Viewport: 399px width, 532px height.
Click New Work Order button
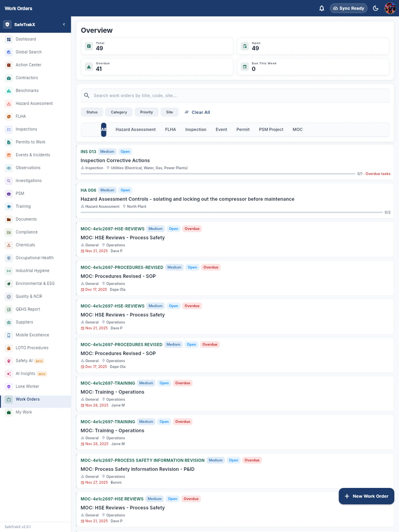click(366, 496)
